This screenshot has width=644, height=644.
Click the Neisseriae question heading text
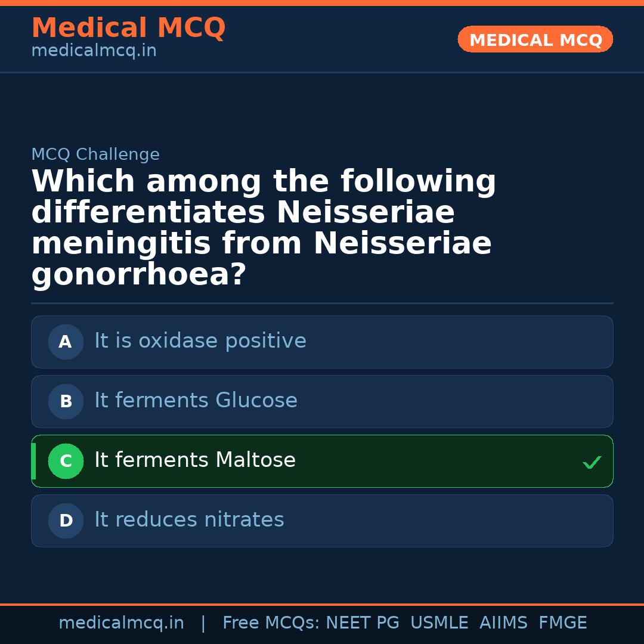click(263, 228)
